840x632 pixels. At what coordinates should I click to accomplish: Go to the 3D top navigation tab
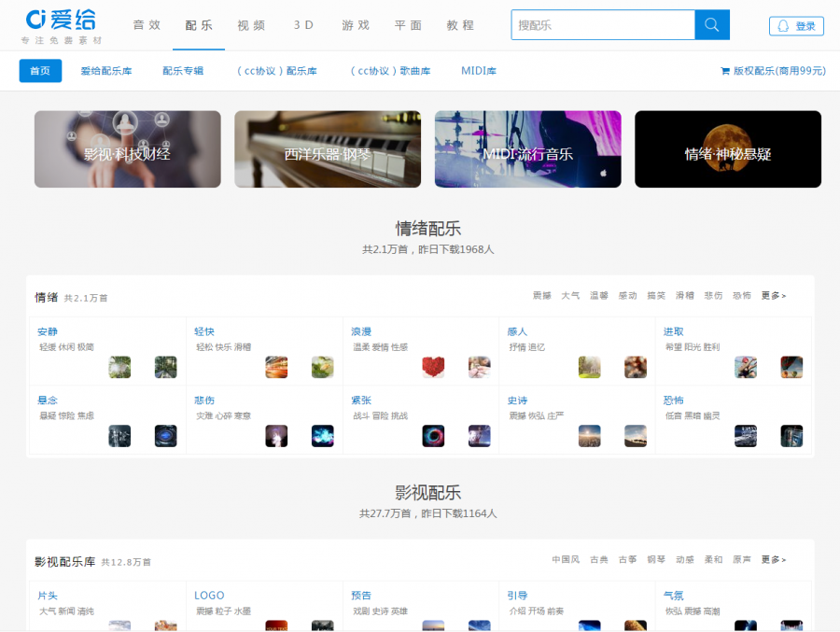coord(303,25)
